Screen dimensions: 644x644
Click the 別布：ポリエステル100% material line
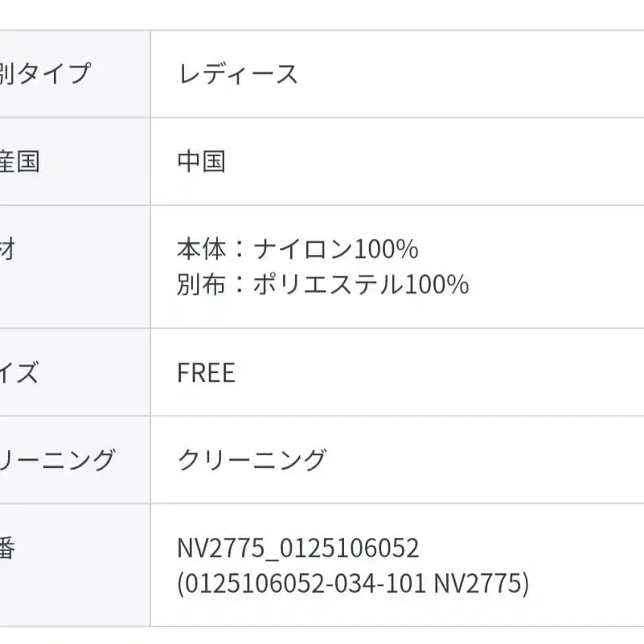(322, 285)
